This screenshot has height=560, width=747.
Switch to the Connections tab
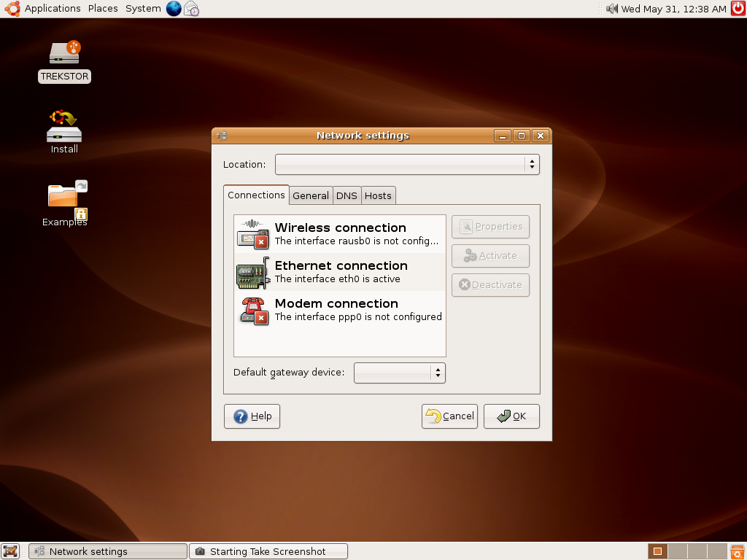click(x=256, y=195)
